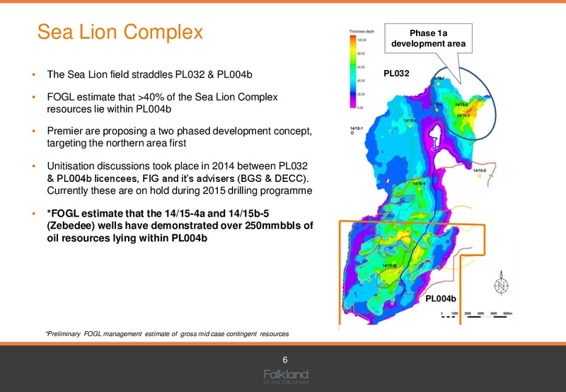The height and width of the screenshot is (392, 566).
Task: Click bullet "Unitisation discussions took place in 2014"
Action: tap(180, 178)
